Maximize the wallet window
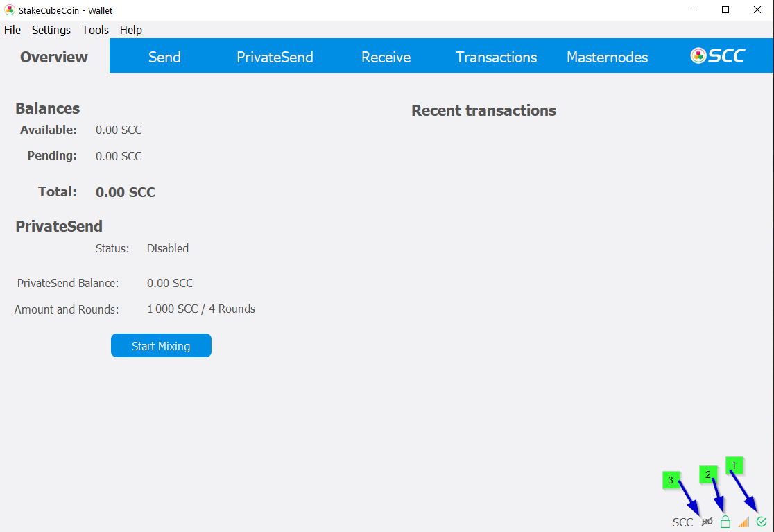 pos(725,10)
